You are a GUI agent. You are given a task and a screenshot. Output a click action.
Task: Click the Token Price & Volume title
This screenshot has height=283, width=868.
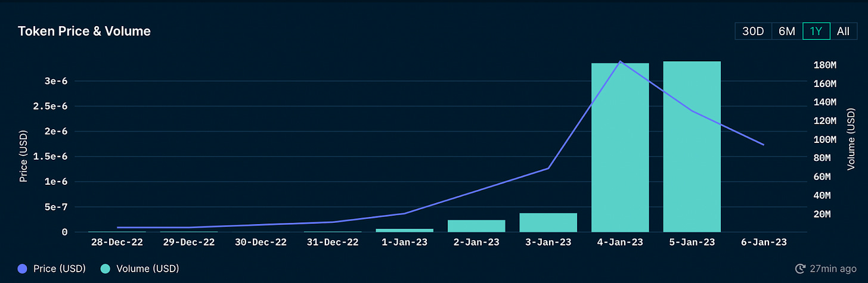[84, 32]
